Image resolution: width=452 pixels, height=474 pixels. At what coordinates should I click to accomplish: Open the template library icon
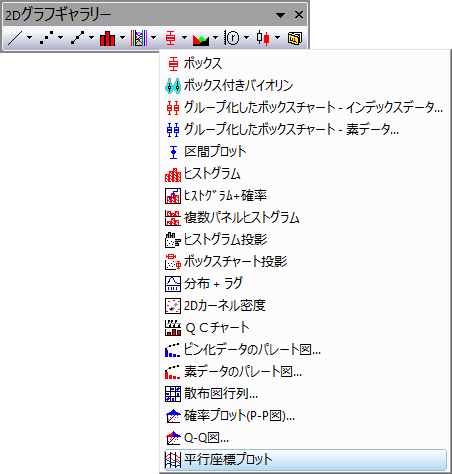point(295,38)
